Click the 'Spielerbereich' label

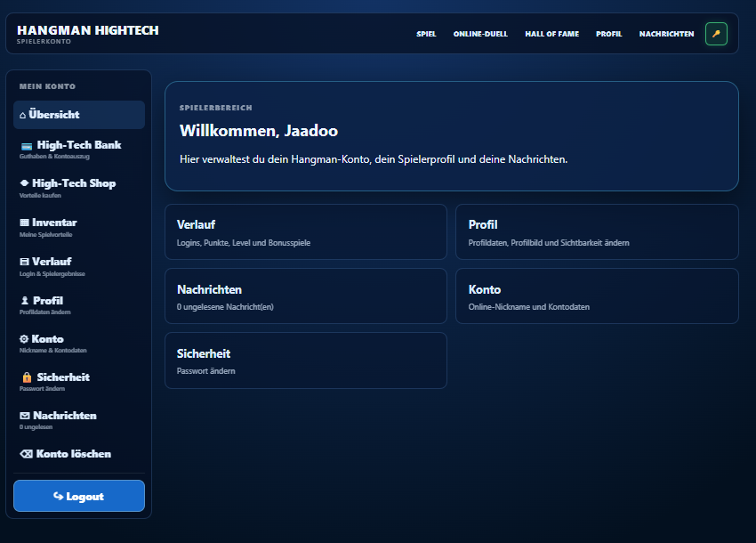215,108
